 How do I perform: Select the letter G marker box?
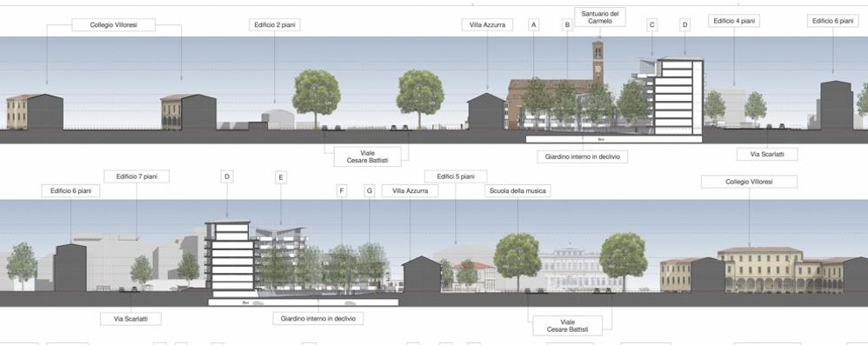[x=370, y=191]
